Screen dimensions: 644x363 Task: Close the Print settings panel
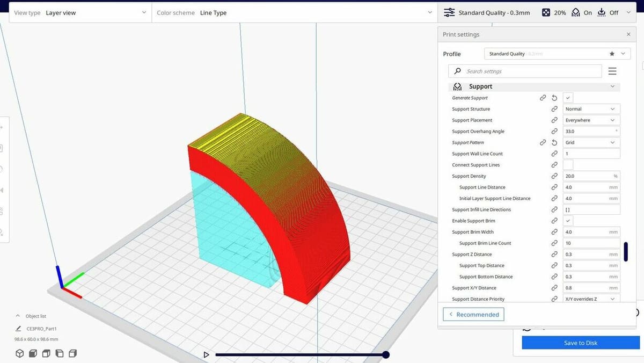[x=628, y=34]
